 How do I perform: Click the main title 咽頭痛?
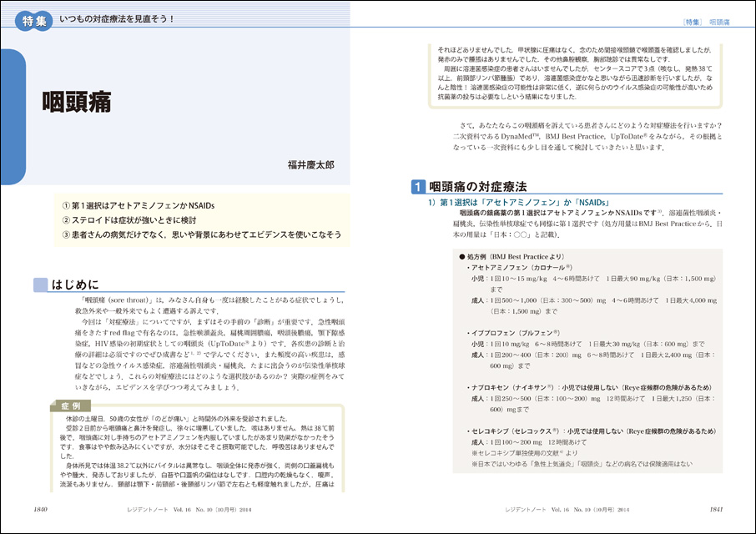coord(76,103)
